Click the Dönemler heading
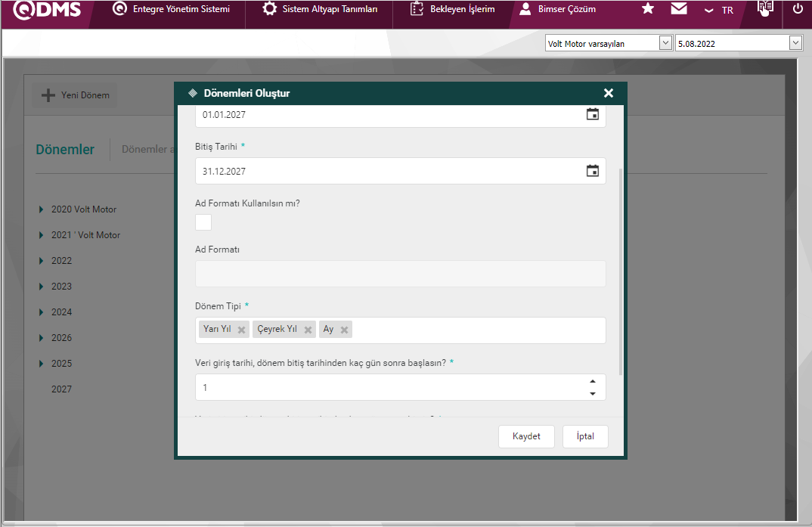 pyautogui.click(x=65, y=150)
